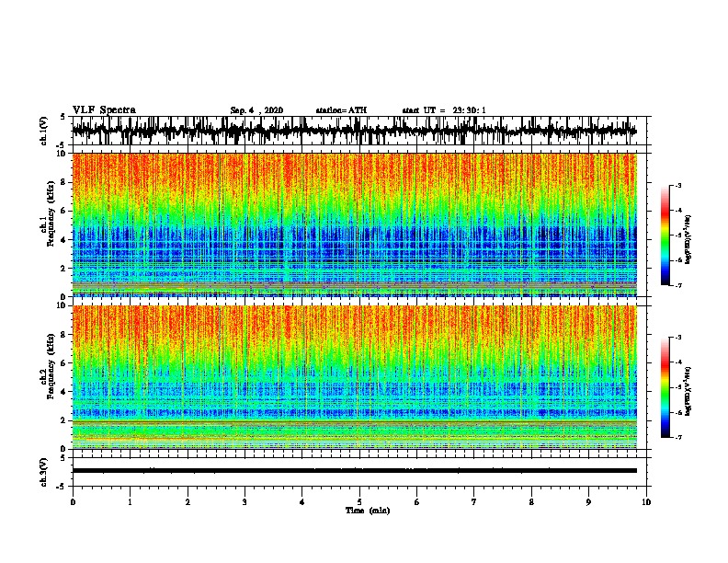Click the time axis tick label "5"
728x563 pixels.
tap(359, 502)
